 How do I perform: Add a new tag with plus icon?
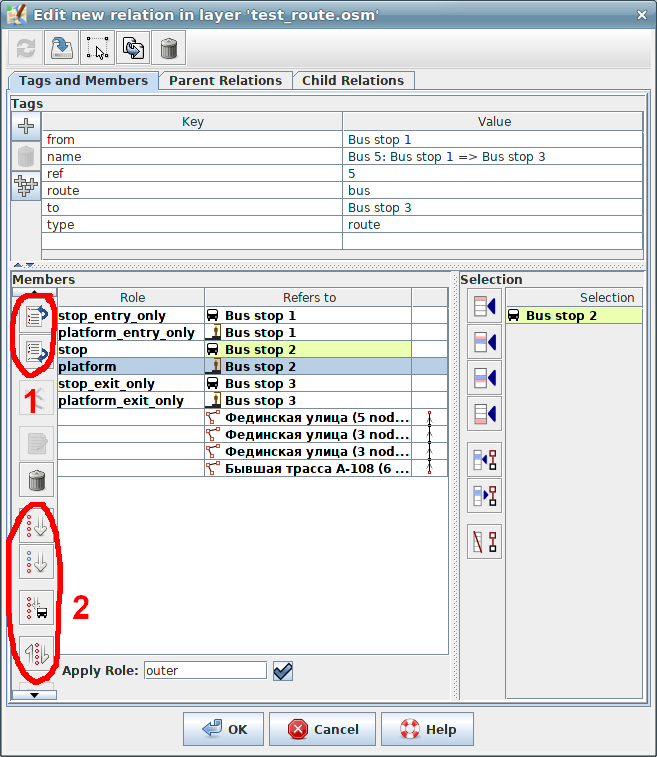point(27,126)
